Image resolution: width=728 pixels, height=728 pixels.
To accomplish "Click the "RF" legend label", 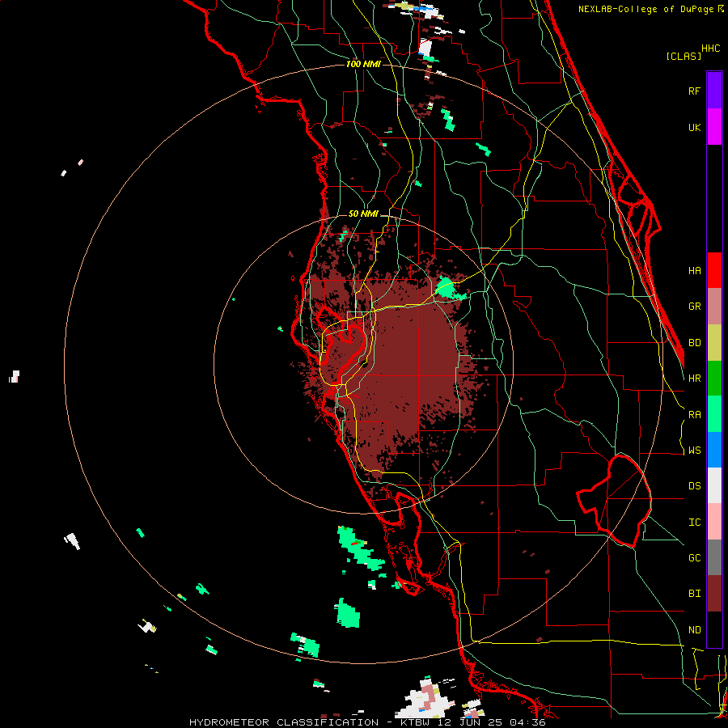I will (694, 91).
